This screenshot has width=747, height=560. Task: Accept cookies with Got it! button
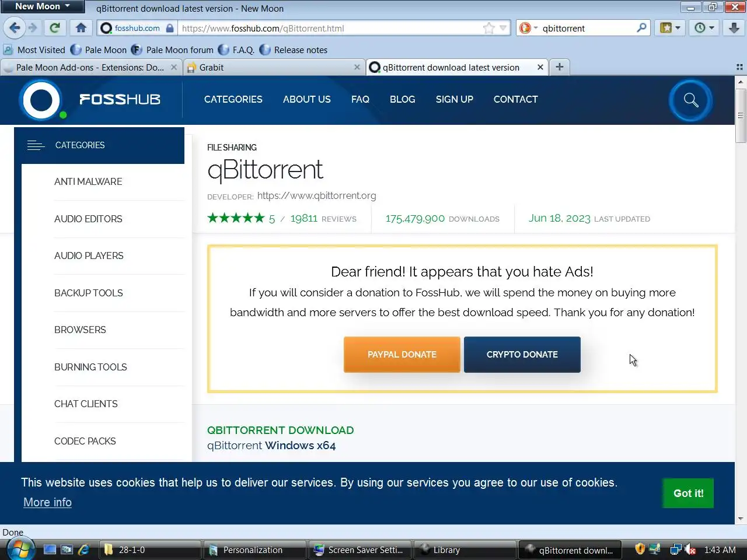coord(689,494)
